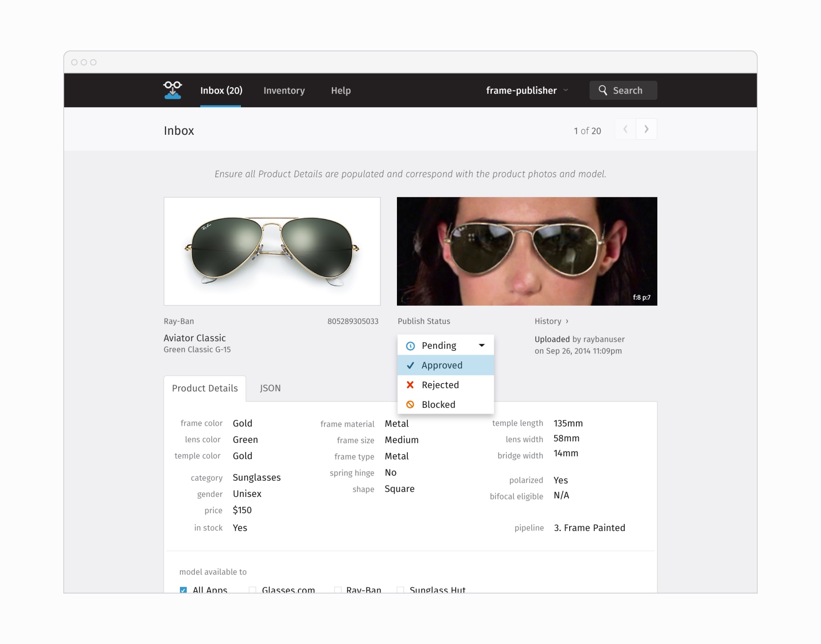Screen dimensions: 821x644
Task: Click the right pagination arrow
Action: (646, 129)
